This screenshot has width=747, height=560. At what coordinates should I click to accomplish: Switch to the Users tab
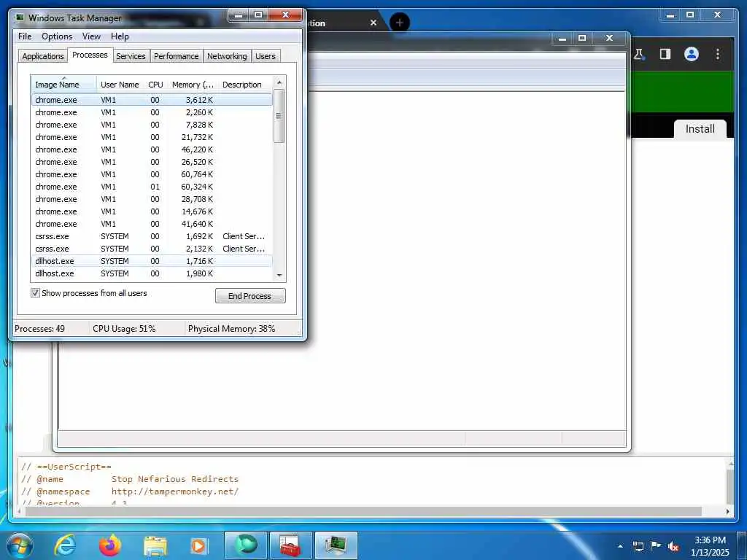coord(266,56)
